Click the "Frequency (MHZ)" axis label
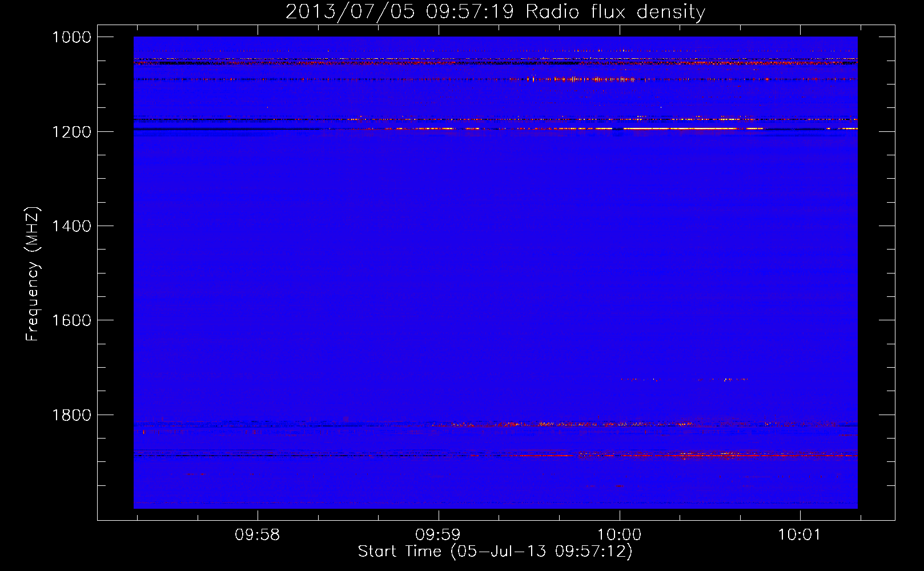The width and height of the screenshot is (924, 571). pos(33,274)
